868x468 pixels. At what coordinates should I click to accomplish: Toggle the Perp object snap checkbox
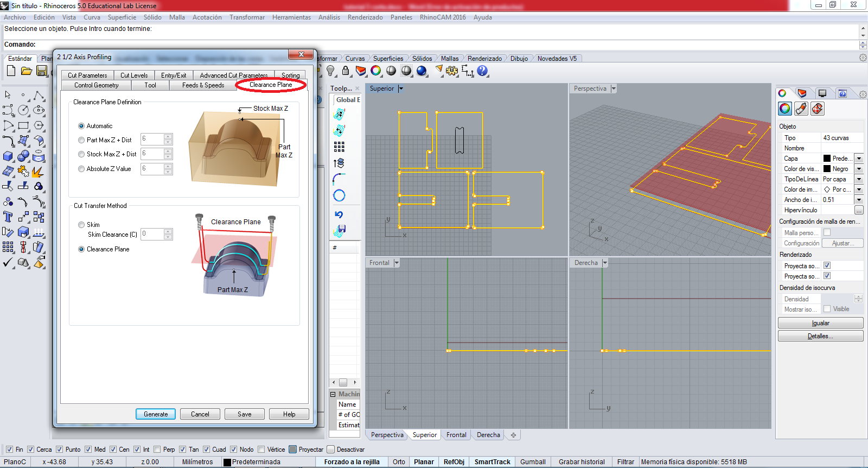(x=157, y=450)
